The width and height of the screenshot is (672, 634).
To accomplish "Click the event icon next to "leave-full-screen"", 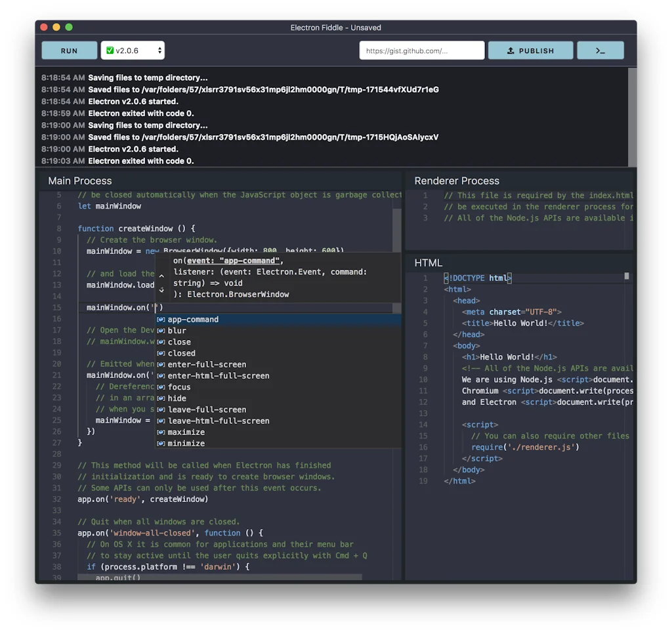I will pos(161,409).
